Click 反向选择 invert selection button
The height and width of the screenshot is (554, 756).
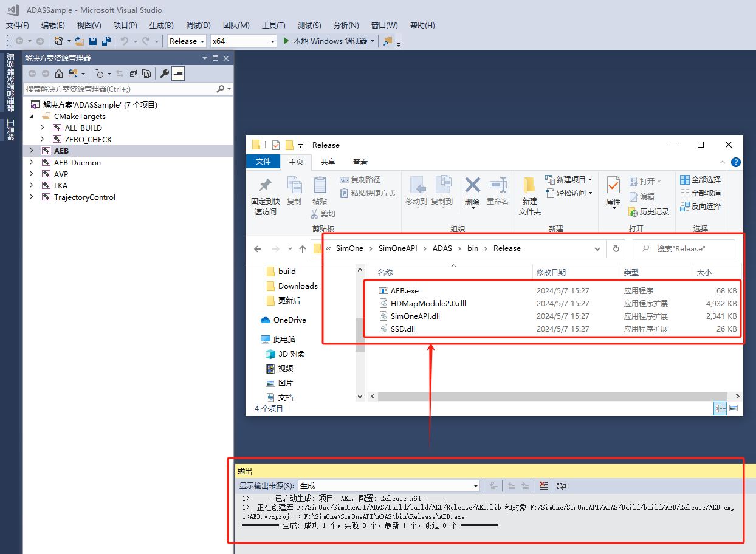coord(700,207)
